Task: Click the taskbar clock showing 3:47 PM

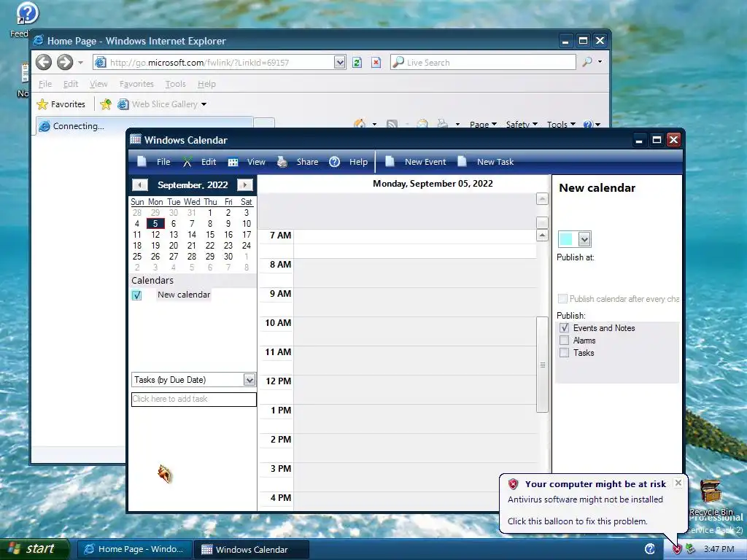Action: (719, 549)
